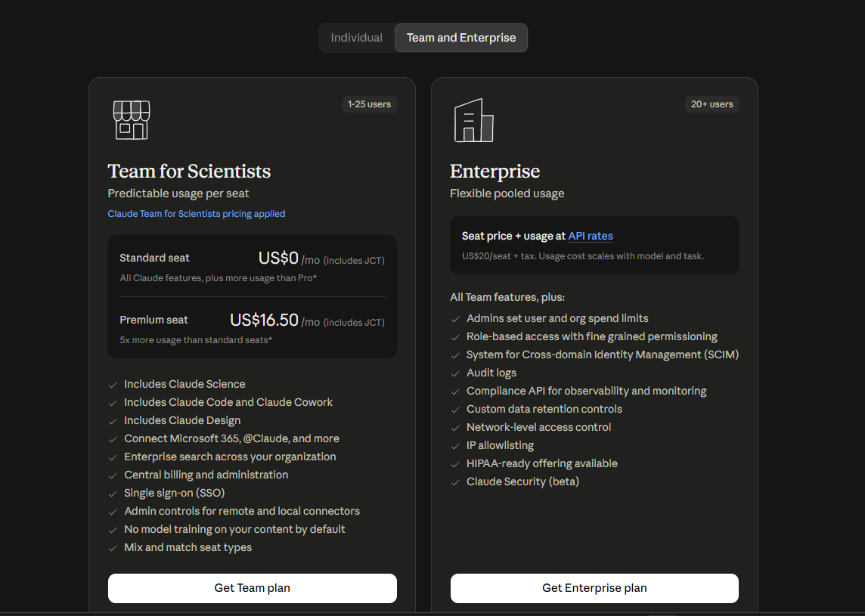Image resolution: width=865 pixels, height=616 pixels.
Task: Click All Claude features, plus more usage note
Action: (219, 278)
